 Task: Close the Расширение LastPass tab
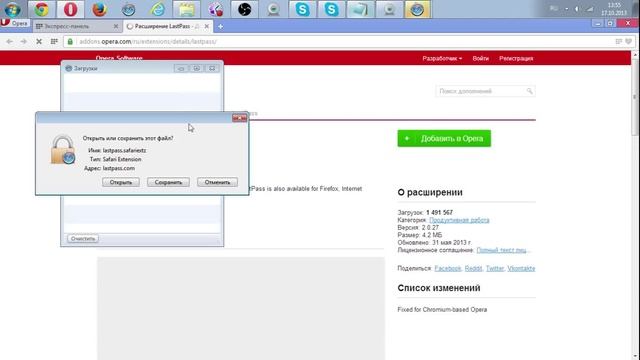click(x=207, y=26)
